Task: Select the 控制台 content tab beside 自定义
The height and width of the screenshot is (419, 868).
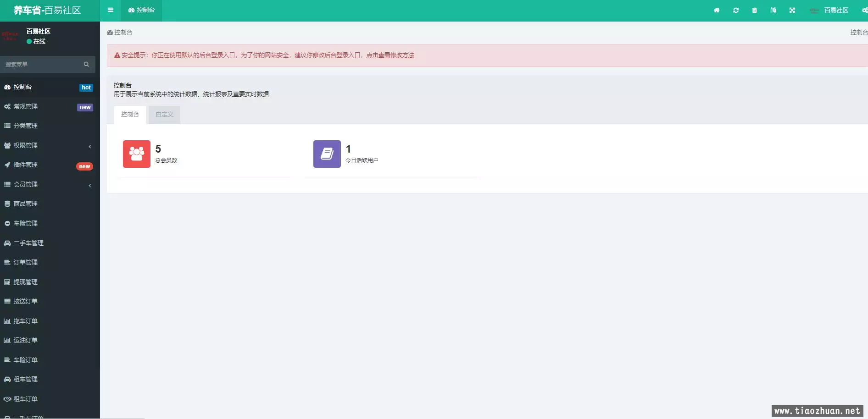Action: (x=130, y=115)
